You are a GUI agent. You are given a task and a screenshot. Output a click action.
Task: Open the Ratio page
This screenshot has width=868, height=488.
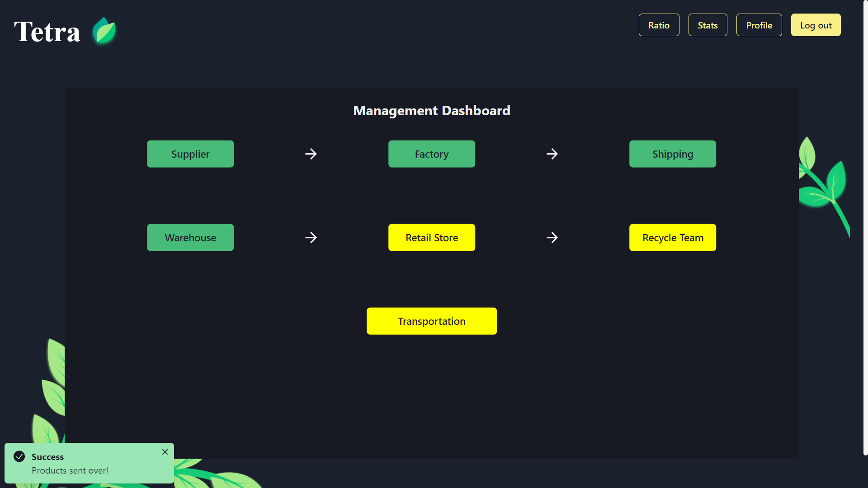pyautogui.click(x=659, y=25)
